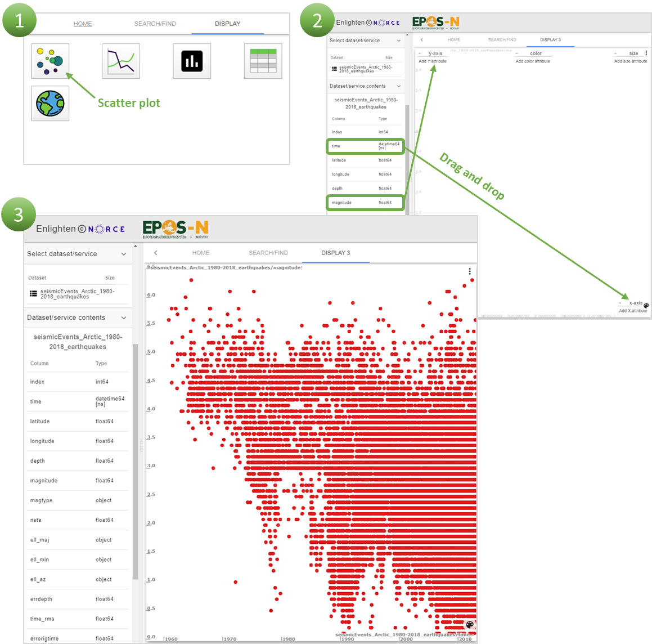Expand the size attribute chevron
Screen dimensions: 652x644
coord(615,53)
